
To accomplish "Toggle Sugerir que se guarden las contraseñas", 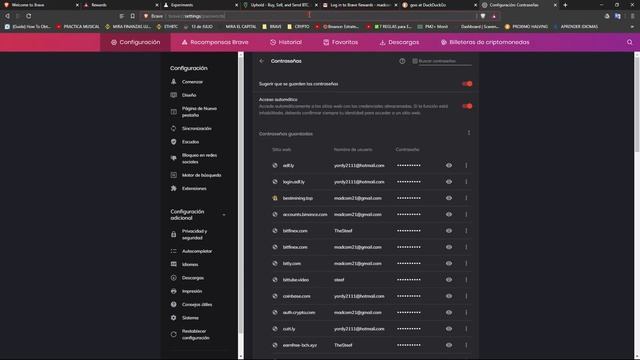I will coord(467,84).
